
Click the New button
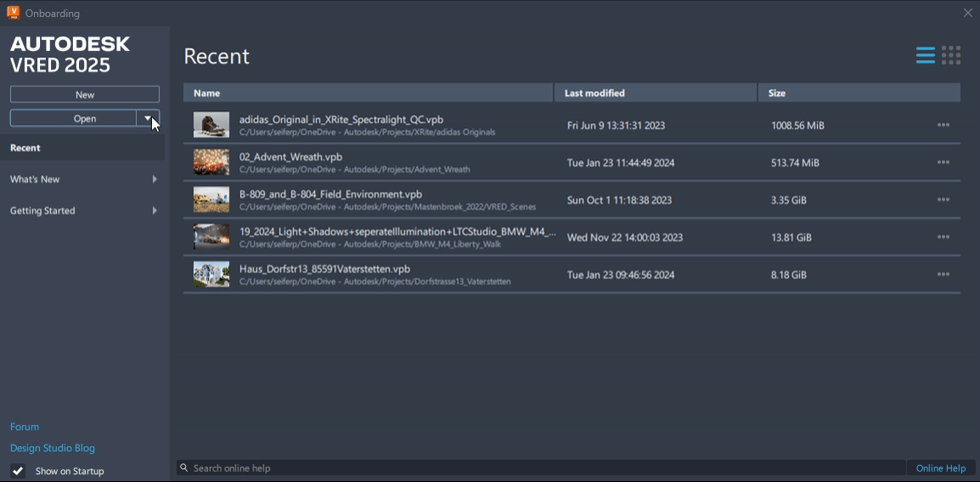pos(85,94)
